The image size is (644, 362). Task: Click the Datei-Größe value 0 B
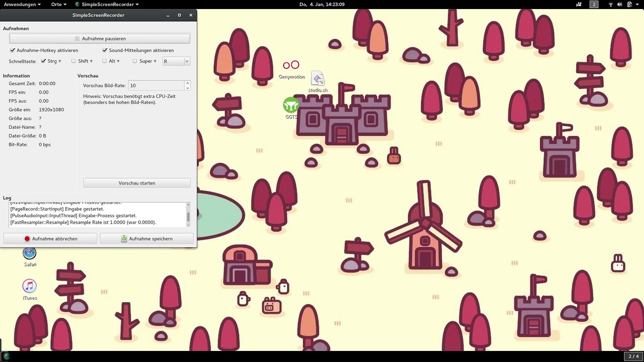coord(42,136)
